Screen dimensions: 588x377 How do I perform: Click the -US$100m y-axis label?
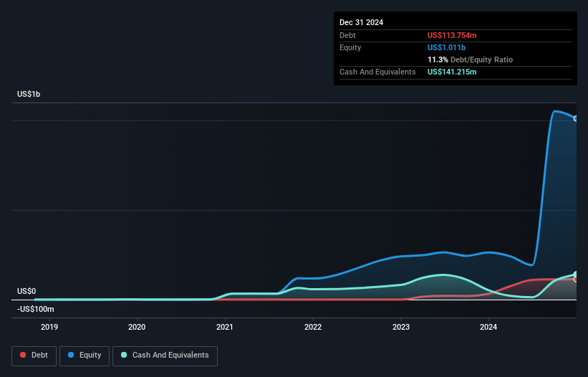36,309
